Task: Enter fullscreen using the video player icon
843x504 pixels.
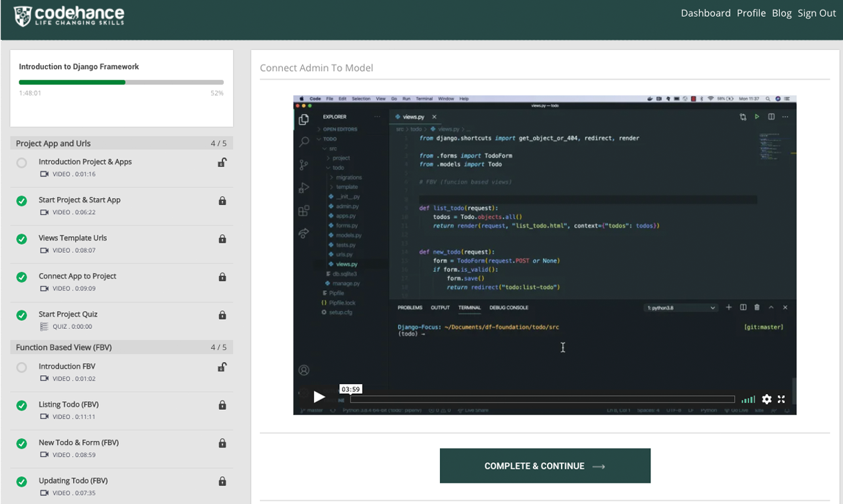Action: (x=781, y=399)
